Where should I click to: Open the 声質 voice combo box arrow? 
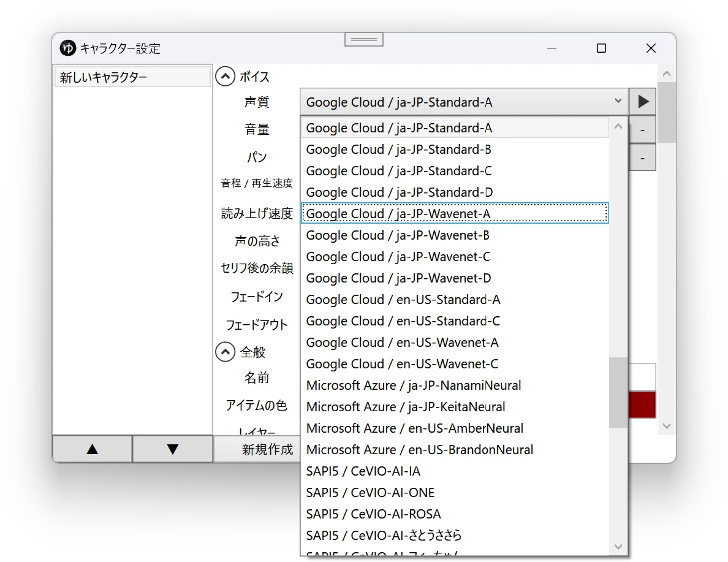pos(618,101)
